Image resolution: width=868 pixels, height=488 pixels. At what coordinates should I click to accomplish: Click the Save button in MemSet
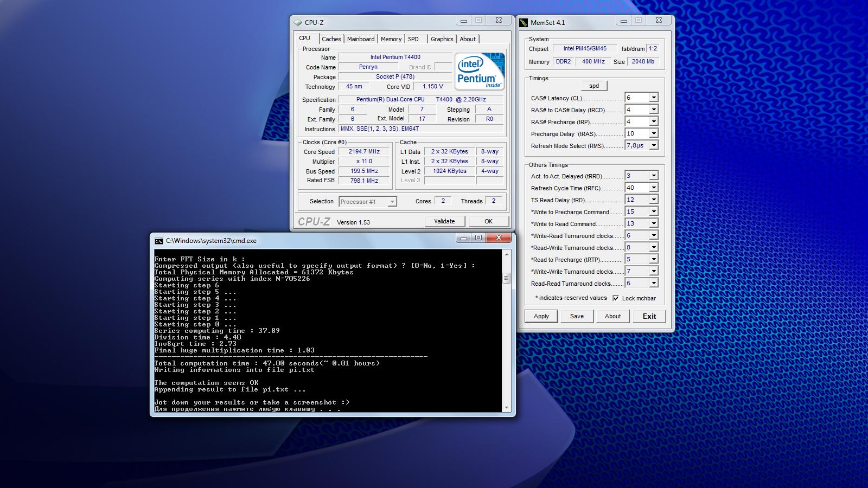point(577,316)
